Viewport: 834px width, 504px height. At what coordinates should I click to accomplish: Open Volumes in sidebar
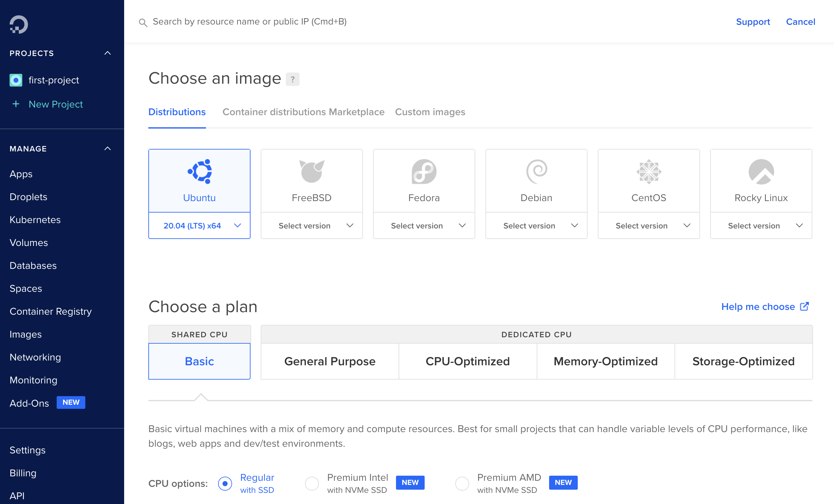coord(29,242)
